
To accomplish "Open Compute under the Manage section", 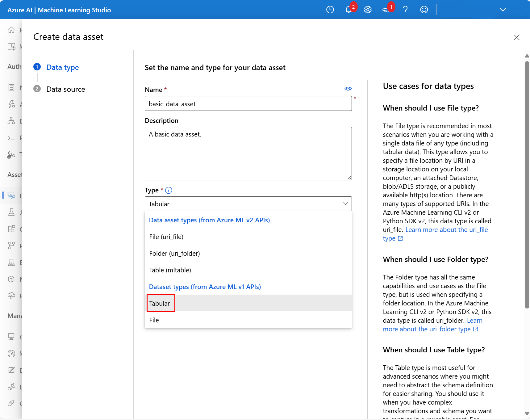I will (11, 337).
